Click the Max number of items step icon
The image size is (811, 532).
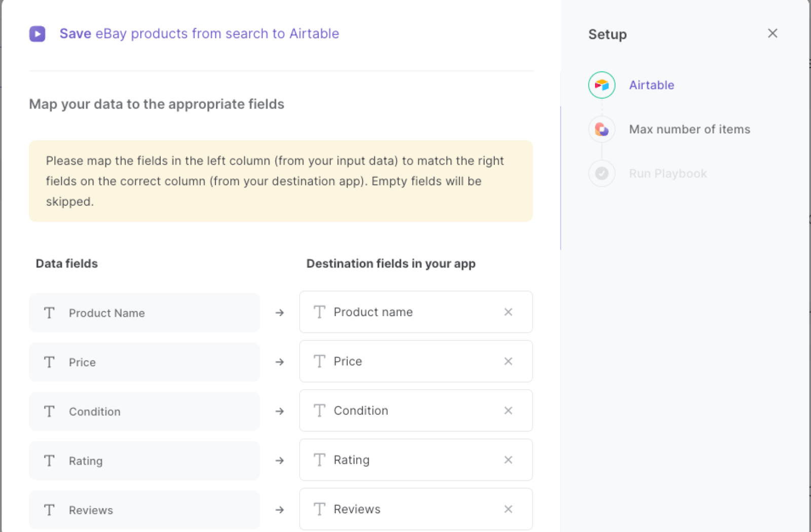tap(602, 129)
